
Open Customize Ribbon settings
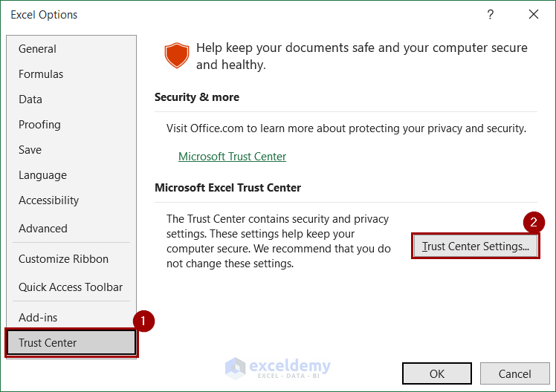(x=63, y=259)
